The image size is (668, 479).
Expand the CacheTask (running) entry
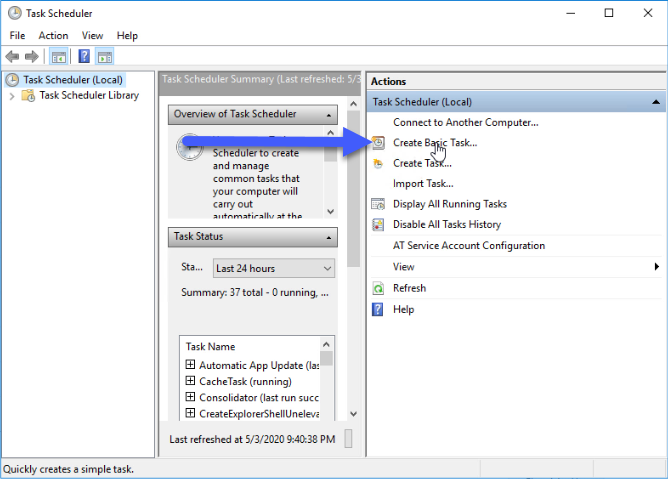coord(190,381)
